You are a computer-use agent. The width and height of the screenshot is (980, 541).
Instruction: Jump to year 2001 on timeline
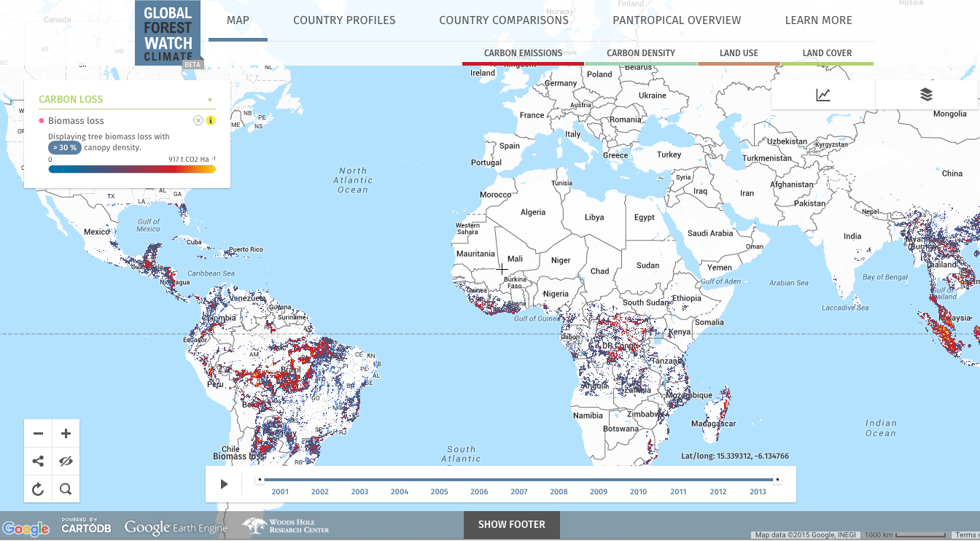tap(280, 491)
